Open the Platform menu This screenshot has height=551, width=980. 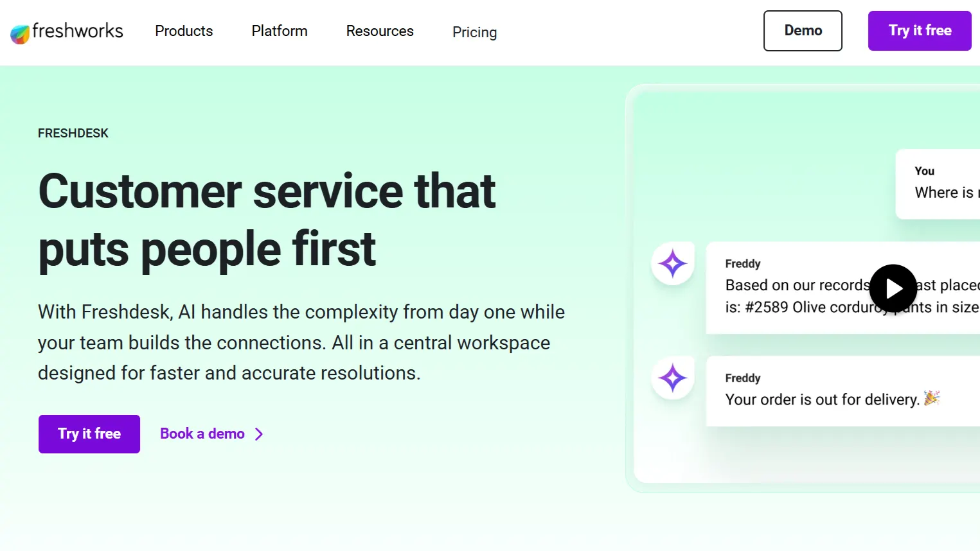click(x=280, y=31)
